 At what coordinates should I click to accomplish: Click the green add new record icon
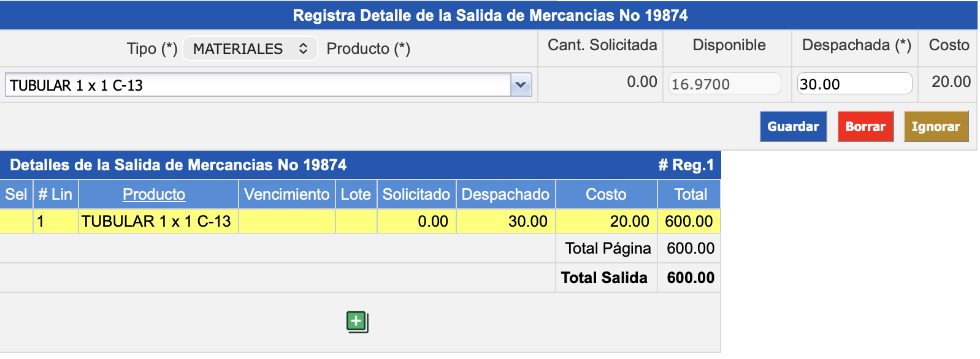click(x=357, y=322)
